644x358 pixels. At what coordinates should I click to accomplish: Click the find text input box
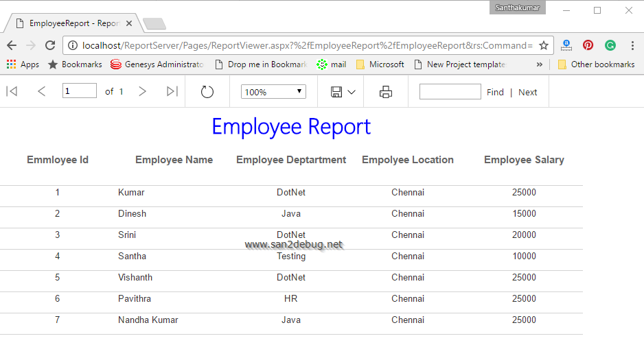450,92
